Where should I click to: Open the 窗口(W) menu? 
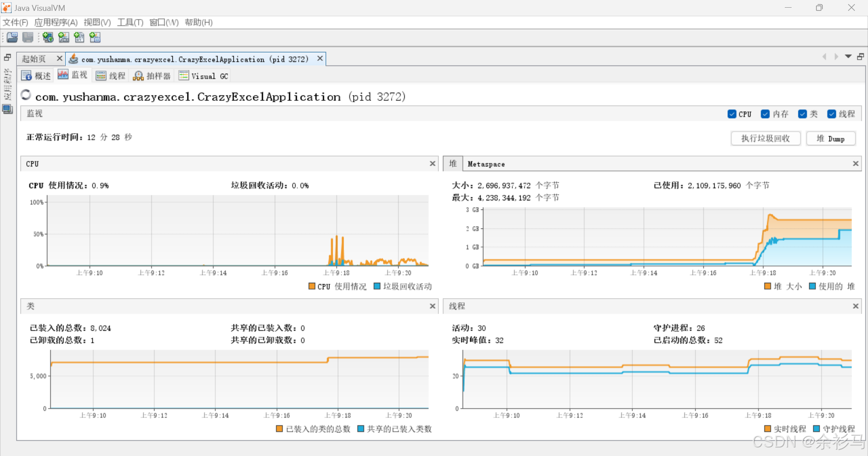[164, 23]
